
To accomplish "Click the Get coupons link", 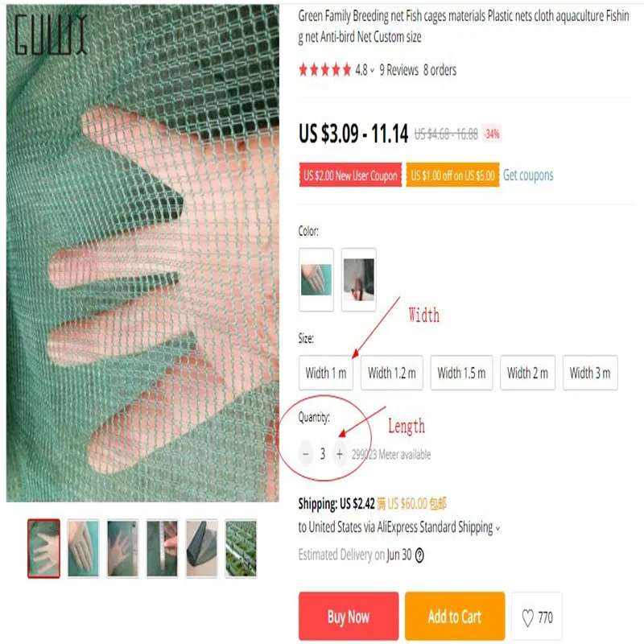I will pyautogui.click(x=528, y=175).
